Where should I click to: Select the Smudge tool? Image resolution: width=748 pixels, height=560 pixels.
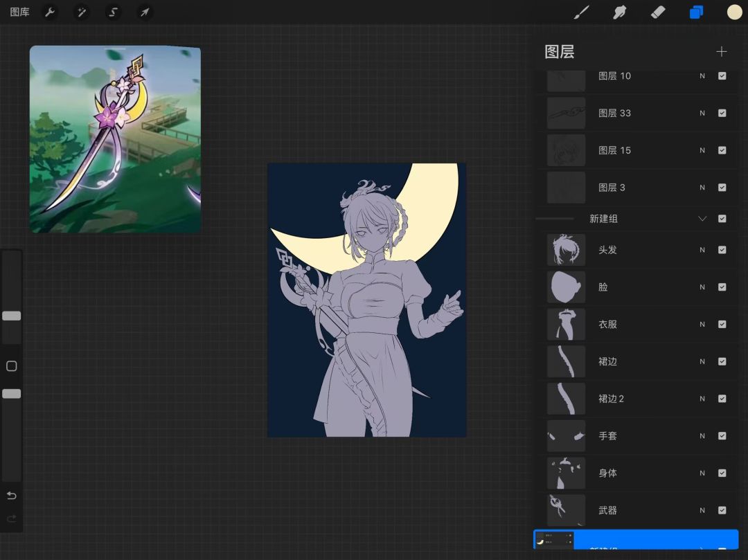pyautogui.click(x=620, y=12)
